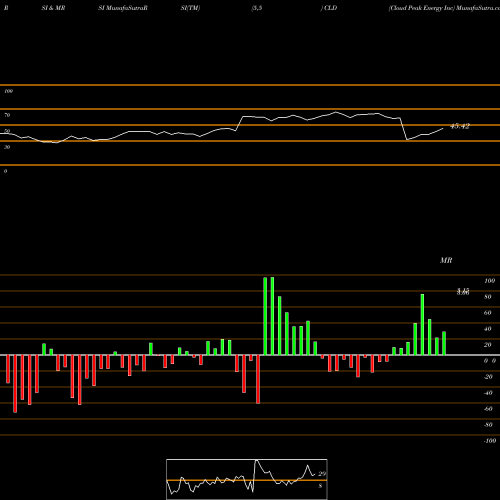Click the 20 label on MR right axis
Image resolution: width=500 pixels, height=500 pixels.
[488, 345]
